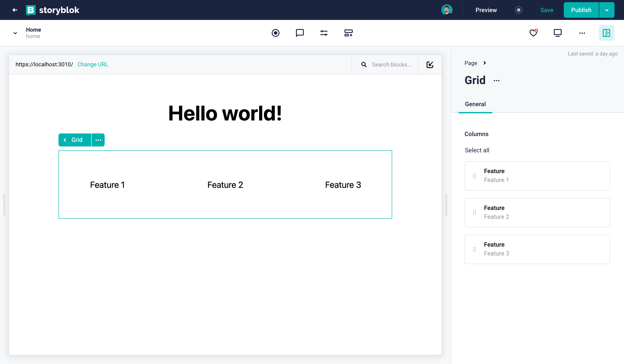The image size is (624, 364).
Task: Open the sliders config icon in toolbar
Action: [x=324, y=33]
